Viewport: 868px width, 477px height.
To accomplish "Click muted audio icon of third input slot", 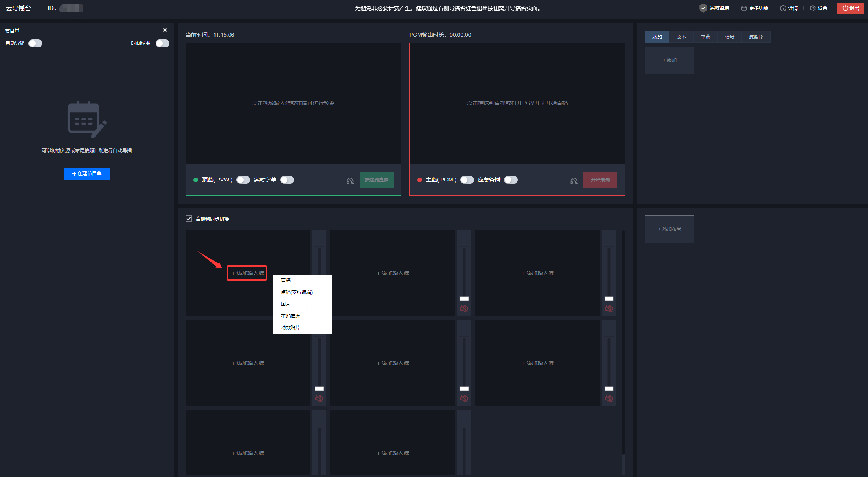I will click(609, 309).
